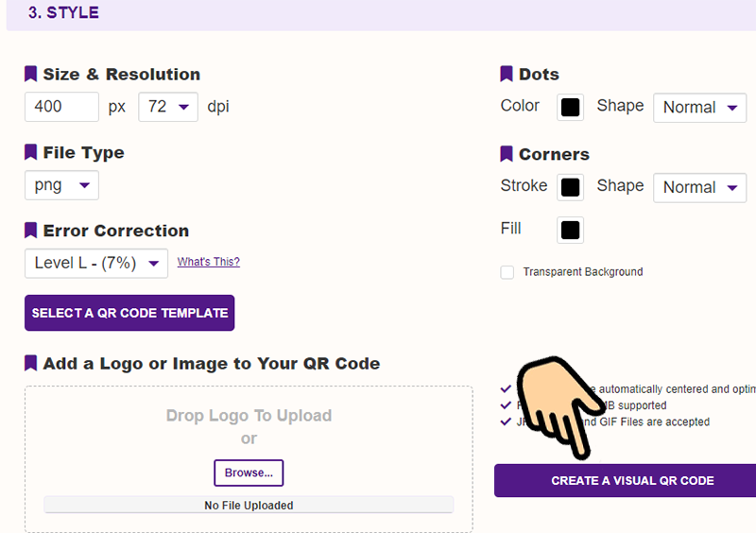Viewport: 756px width, 533px height.
Task: Click the bookmark icon beside Size & Resolution
Action: pos(31,74)
